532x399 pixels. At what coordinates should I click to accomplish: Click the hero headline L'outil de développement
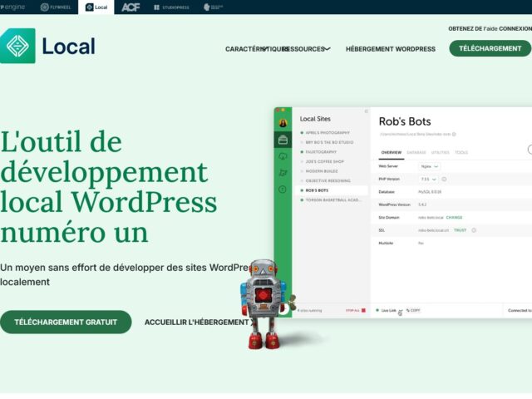pos(109,186)
